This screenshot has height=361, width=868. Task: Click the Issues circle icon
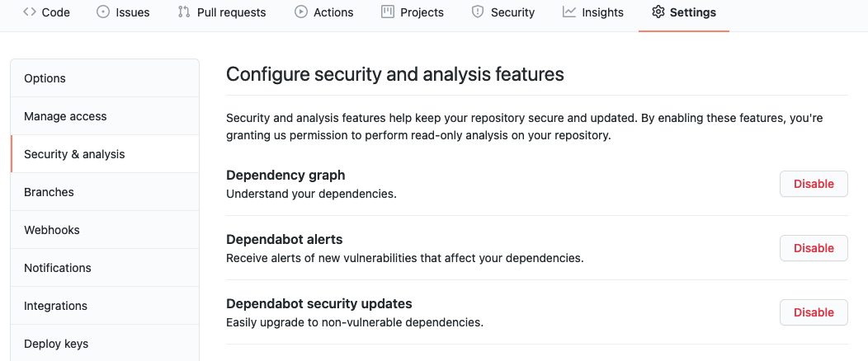(x=103, y=12)
